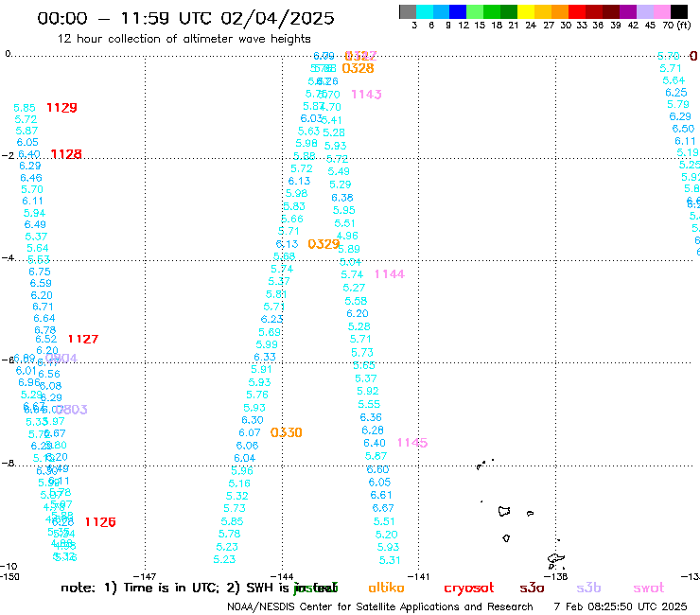Select the "s3a" satellite legend label
Screen dimensions: 700x615
[532, 589]
